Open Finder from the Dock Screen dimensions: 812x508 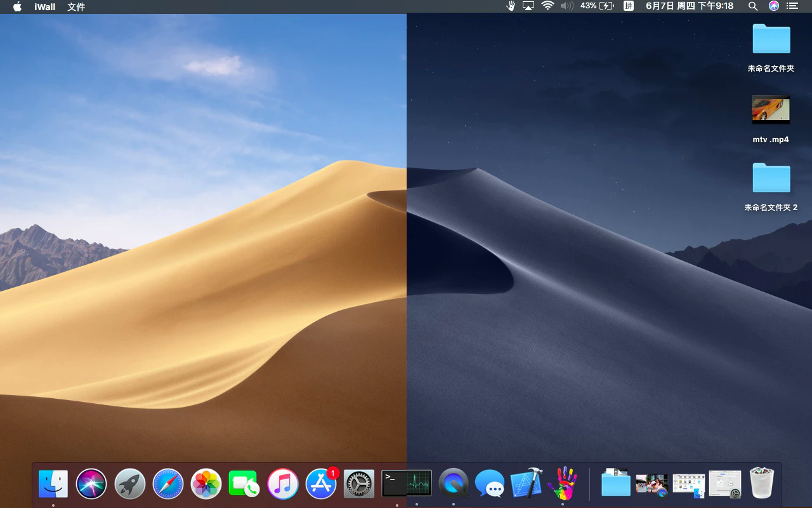click(x=53, y=484)
